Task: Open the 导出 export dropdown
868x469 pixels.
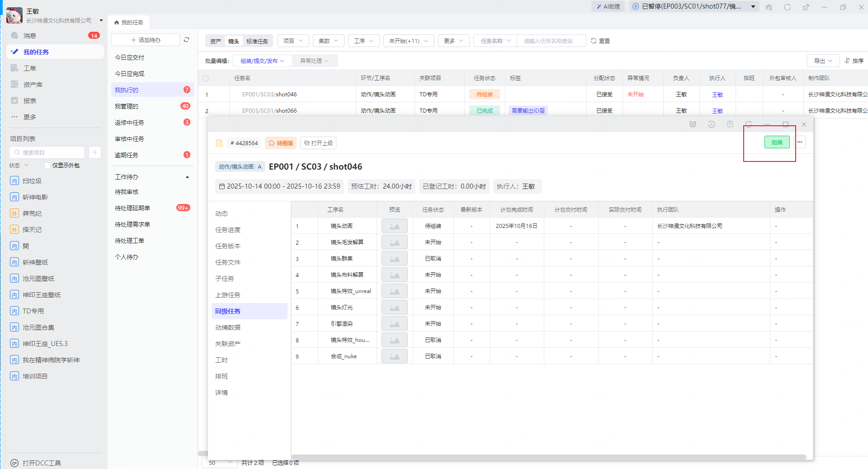Action: [x=823, y=61]
